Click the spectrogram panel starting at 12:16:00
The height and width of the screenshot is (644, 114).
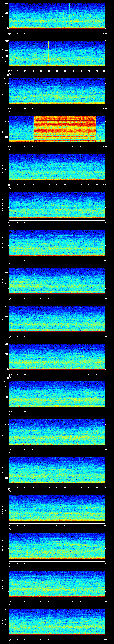pos(57,91)
